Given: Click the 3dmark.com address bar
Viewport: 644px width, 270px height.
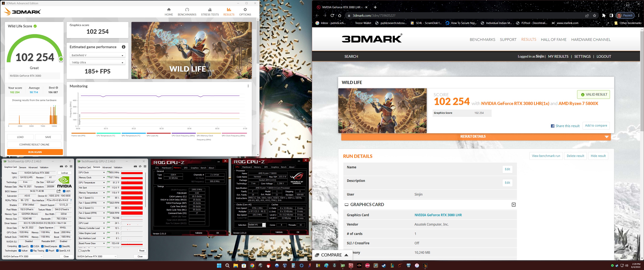Looking at the screenshot, I should pos(465,15).
